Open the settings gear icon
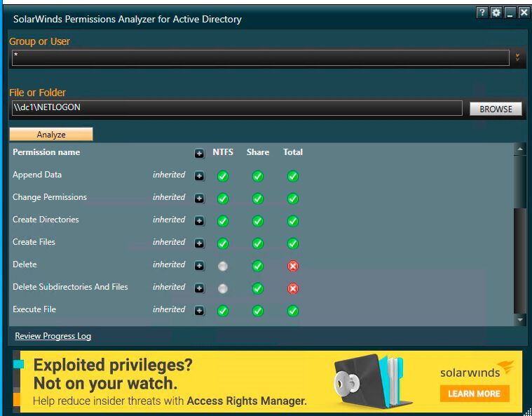This screenshot has width=532, height=416. pos(496,13)
